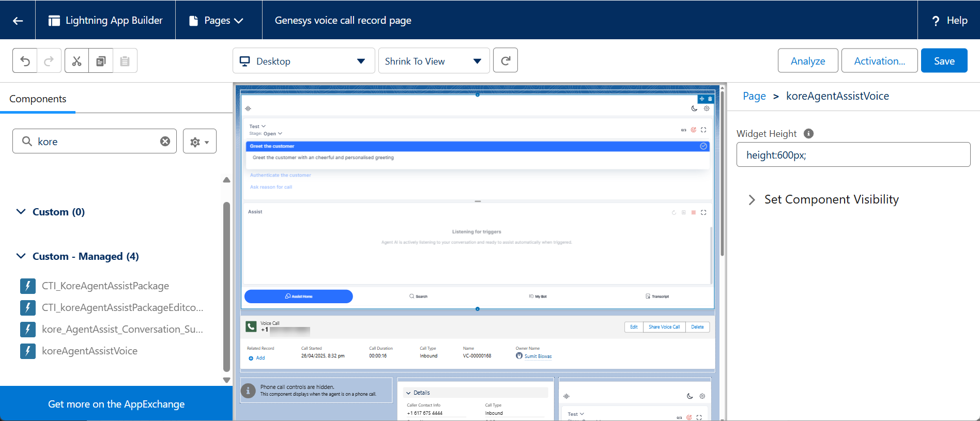Screen dimensions: 980x421
Task: Switch to the My Bot tab
Action: [x=538, y=297]
